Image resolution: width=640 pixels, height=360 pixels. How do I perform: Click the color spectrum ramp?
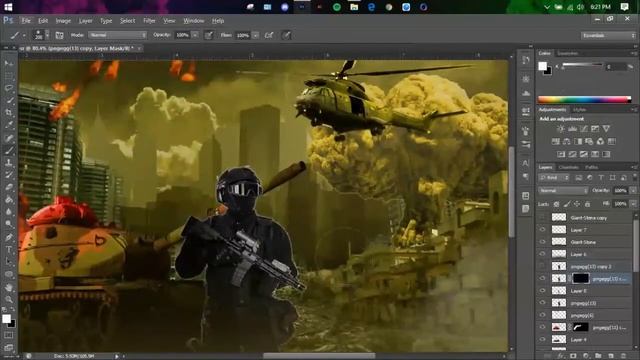point(584,99)
